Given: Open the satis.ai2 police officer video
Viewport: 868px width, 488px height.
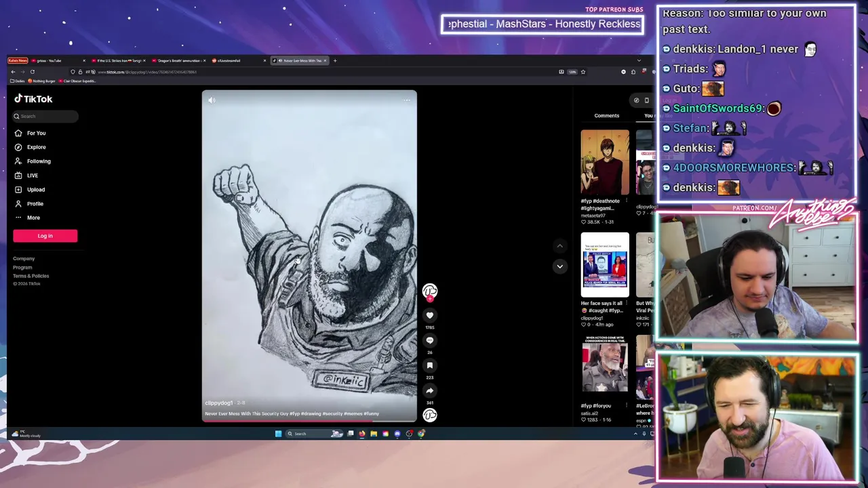Looking at the screenshot, I should 605,367.
